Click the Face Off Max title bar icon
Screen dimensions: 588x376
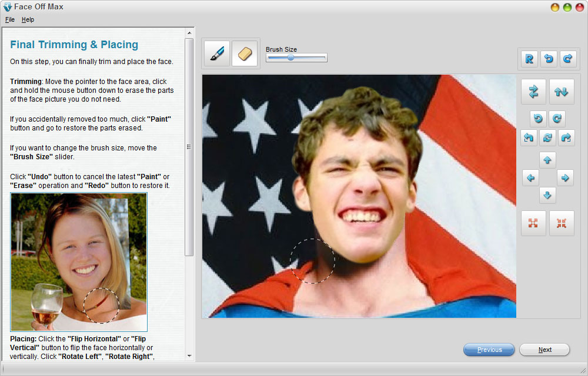tap(7, 6)
